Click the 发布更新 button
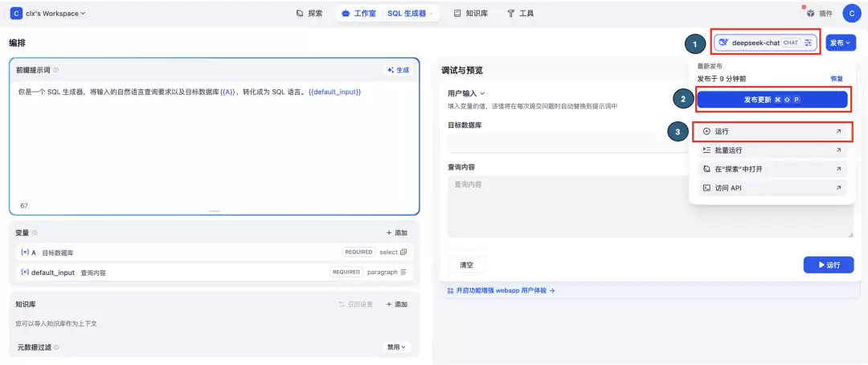This screenshot has width=868, height=365. [x=772, y=100]
